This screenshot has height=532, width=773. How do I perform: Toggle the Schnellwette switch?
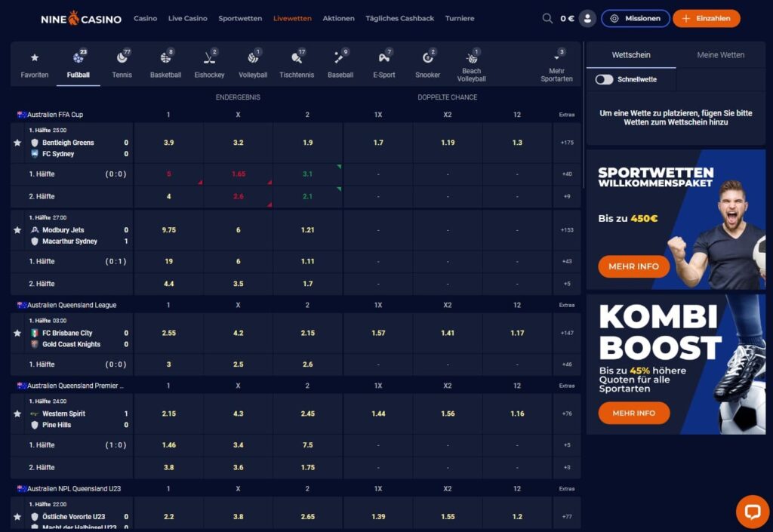point(604,79)
